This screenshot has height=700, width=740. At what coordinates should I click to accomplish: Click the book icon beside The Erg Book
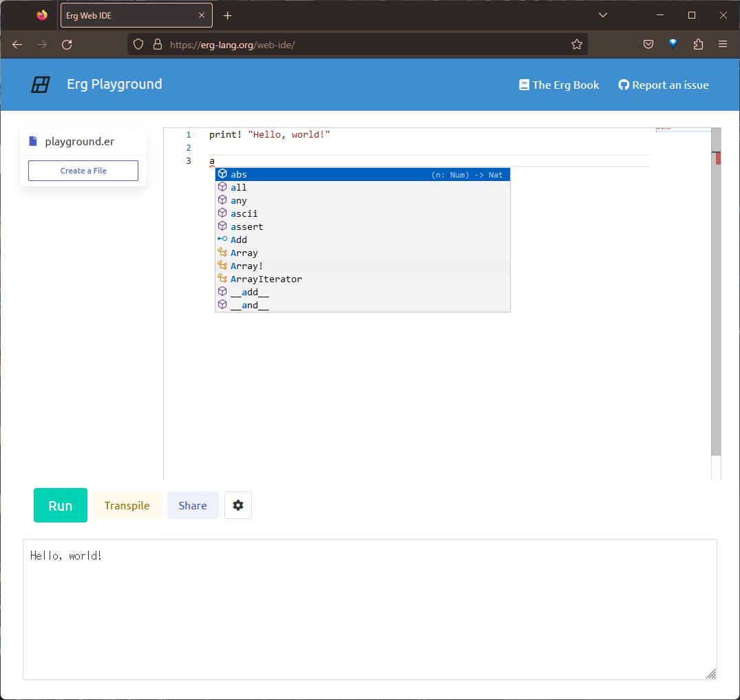(524, 85)
